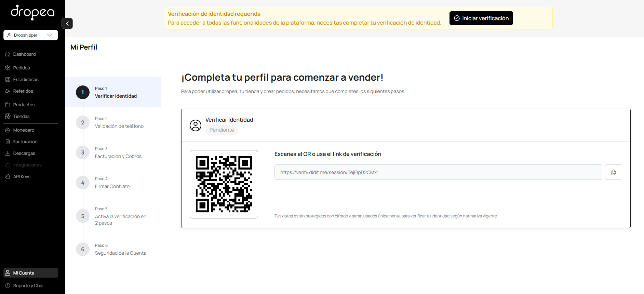Click the 'Verificación de identidad requerida' banner heading
This screenshot has height=294, width=644.
(214, 14)
